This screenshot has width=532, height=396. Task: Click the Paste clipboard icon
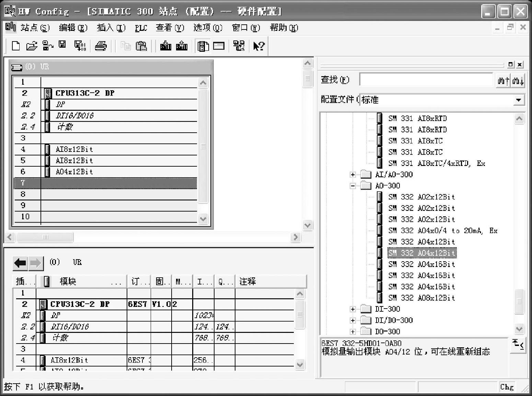click(141, 46)
